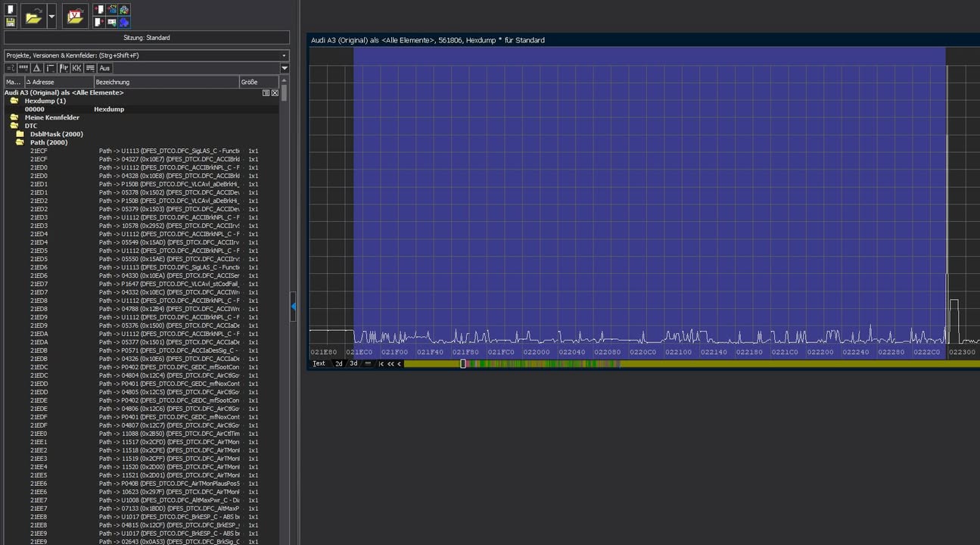Click the import file icon, top row first
The width and height of the screenshot is (980, 545).
coord(99,10)
